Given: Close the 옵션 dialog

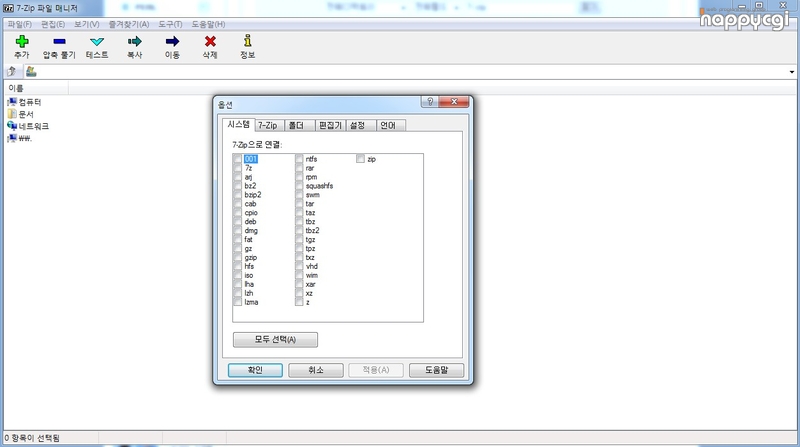Looking at the screenshot, I should (454, 102).
